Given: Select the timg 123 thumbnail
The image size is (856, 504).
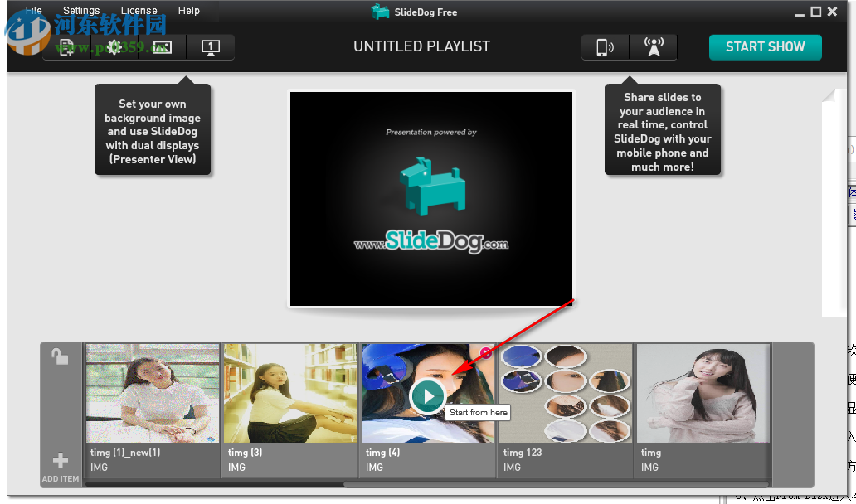Looking at the screenshot, I should 566,393.
